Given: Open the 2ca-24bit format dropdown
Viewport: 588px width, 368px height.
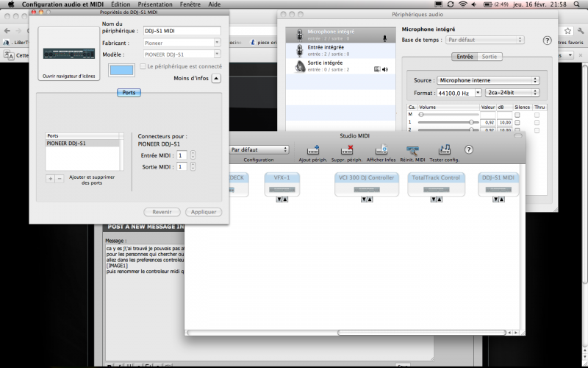Looking at the screenshot, I should (512, 93).
